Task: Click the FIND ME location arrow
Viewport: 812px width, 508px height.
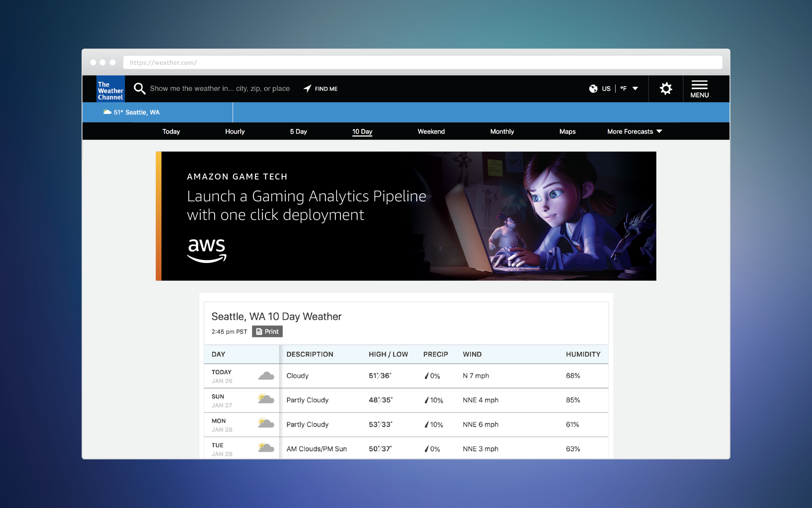Action: 307,88
